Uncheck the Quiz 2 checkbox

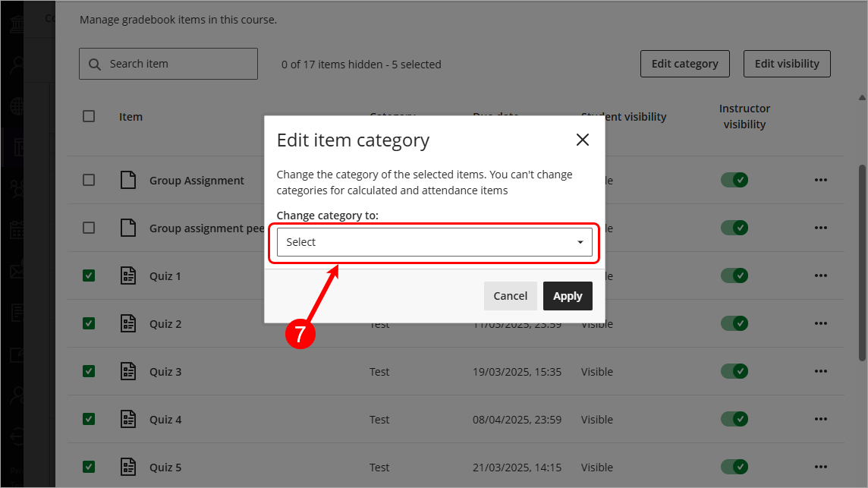[89, 323]
